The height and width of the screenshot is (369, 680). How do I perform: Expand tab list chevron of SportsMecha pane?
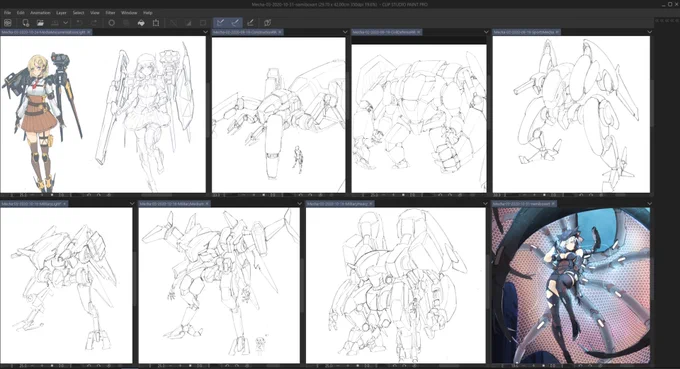649,32
